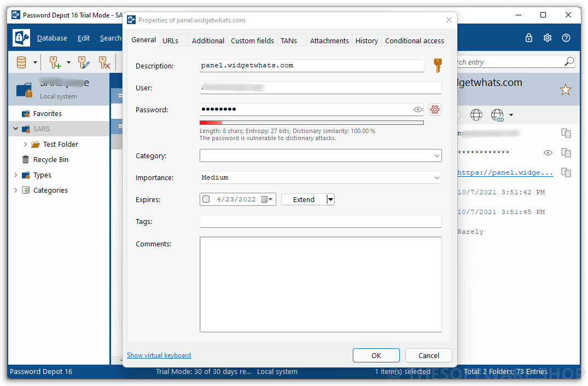The height and width of the screenshot is (386, 588).
Task: Switch to the History tab
Action: [367, 41]
